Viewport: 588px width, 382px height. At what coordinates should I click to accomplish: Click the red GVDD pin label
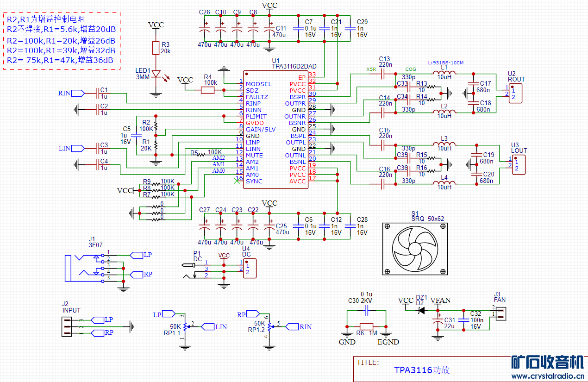[x=255, y=123]
